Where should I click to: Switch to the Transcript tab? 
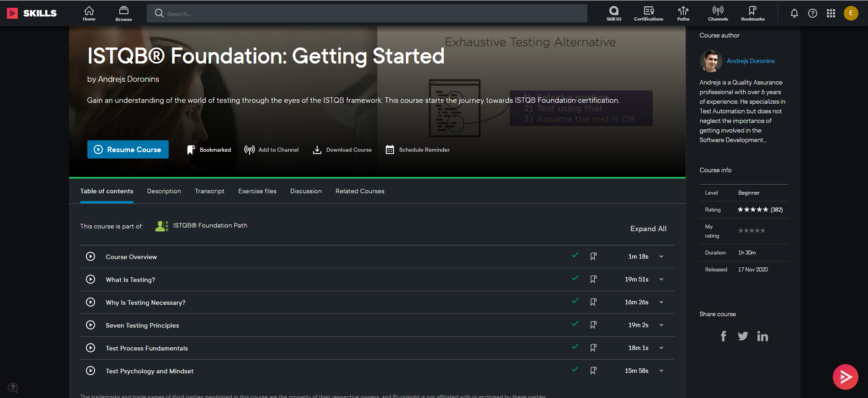209,191
